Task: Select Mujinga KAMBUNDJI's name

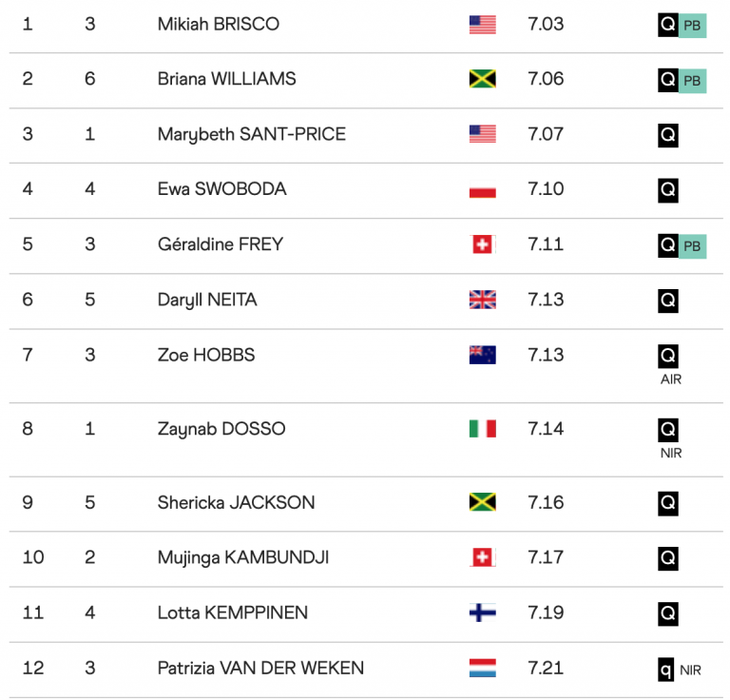Action: [x=243, y=557]
